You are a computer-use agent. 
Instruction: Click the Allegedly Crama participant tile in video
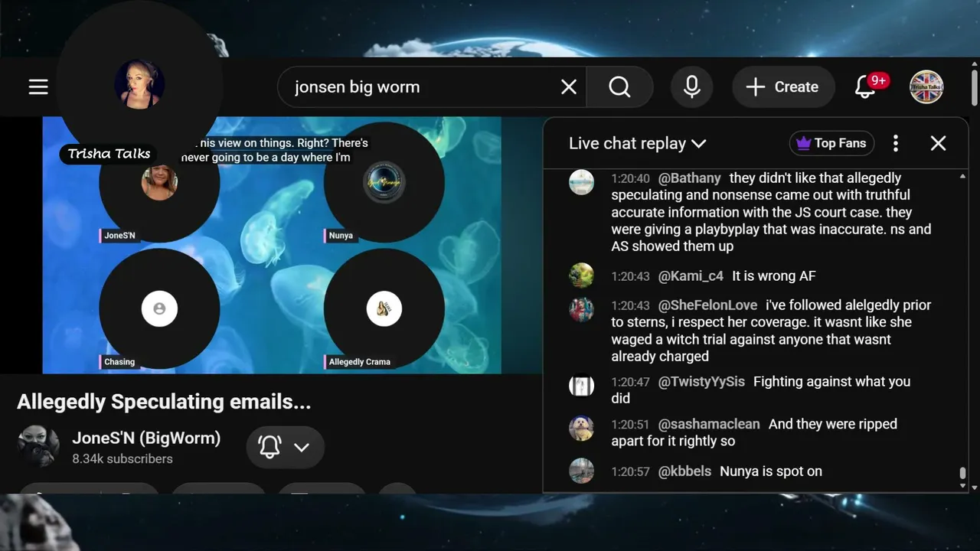click(384, 309)
